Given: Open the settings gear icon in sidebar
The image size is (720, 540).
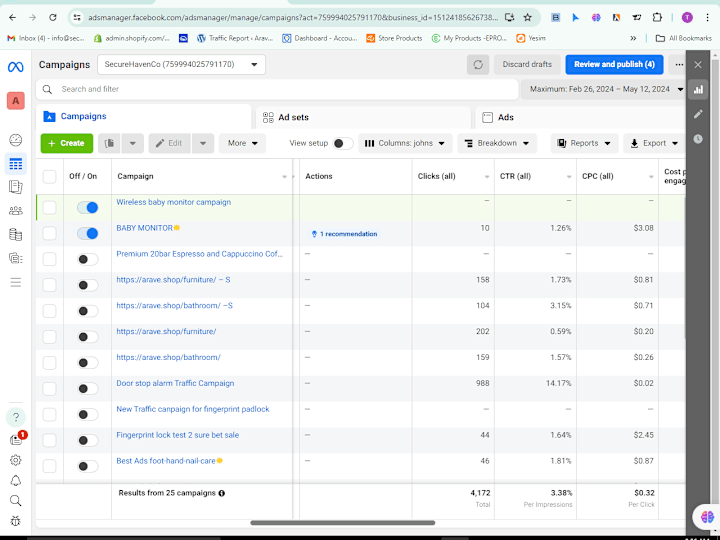Looking at the screenshot, I should [x=16, y=460].
